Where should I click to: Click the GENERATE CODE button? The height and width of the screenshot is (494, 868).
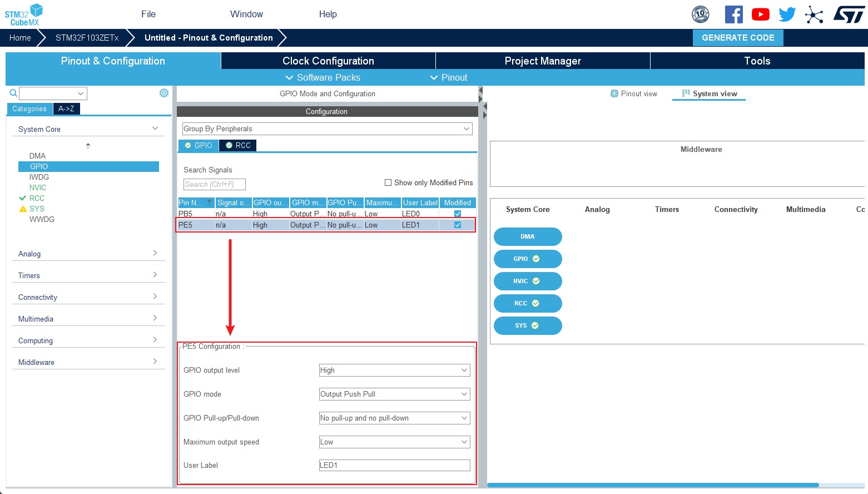click(738, 37)
